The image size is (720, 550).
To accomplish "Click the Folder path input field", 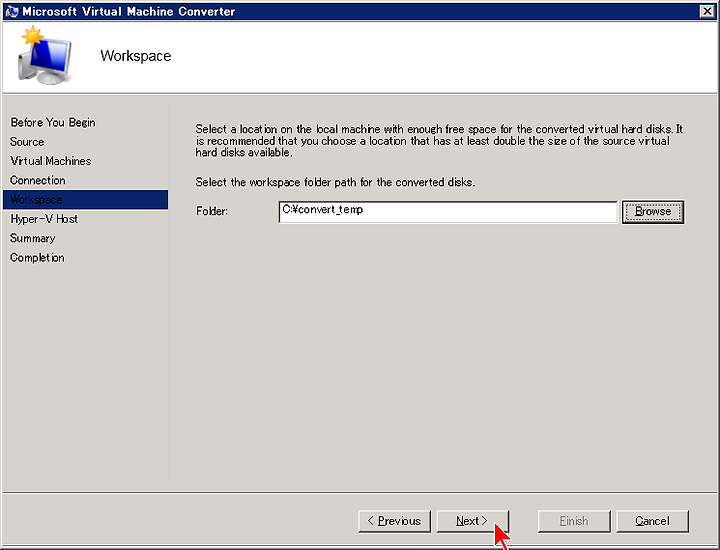I will [x=448, y=212].
